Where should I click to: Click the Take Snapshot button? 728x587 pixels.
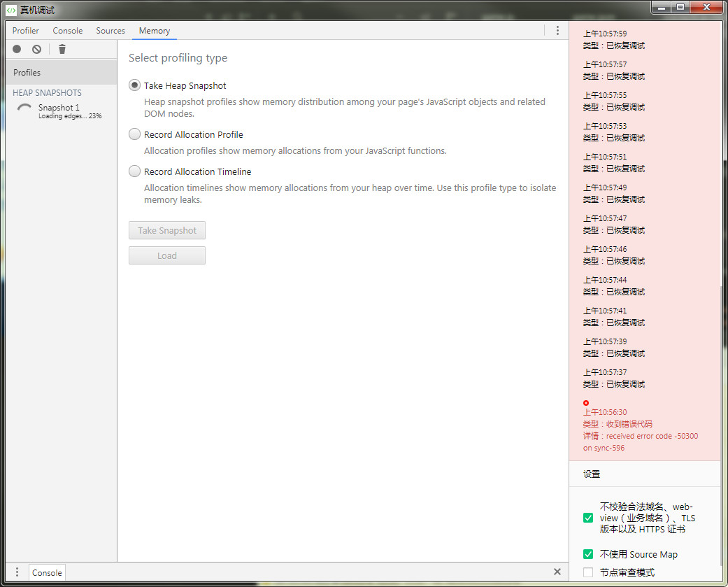pyautogui.click(x=167, y=230)
